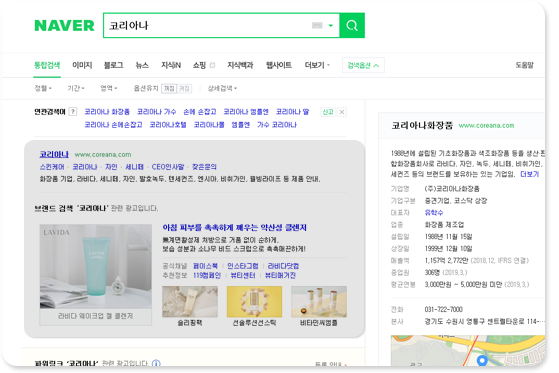The height and width of the screenshot is (373, 559).
Task: Open the 자주묻는질문 sublink
Action: coord(204,167)
